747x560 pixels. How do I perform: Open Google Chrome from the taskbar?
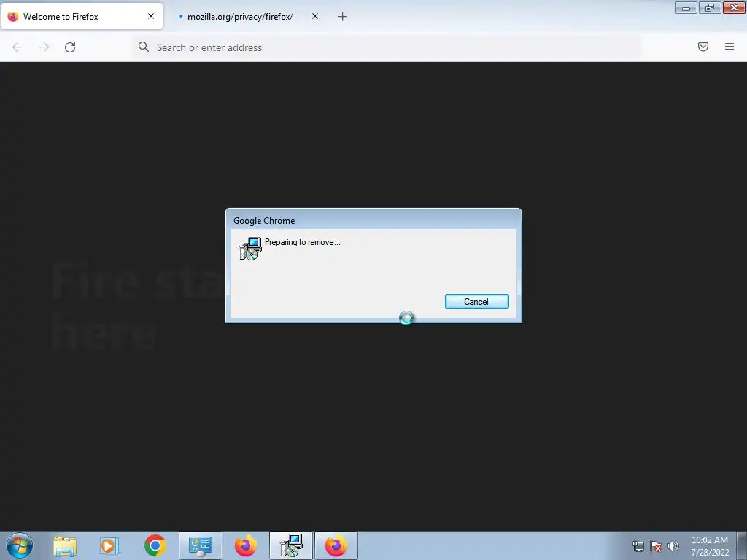click(155, 546)
